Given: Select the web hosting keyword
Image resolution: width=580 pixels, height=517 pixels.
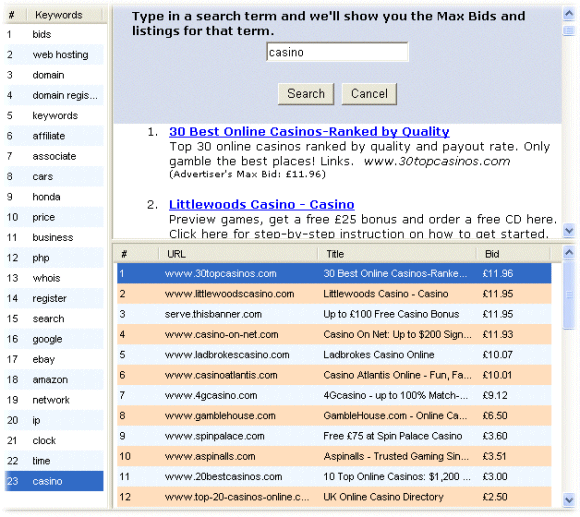Looking at the screenshot, I should [54, 55].
